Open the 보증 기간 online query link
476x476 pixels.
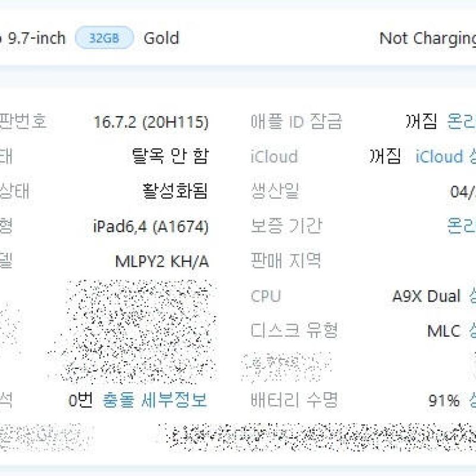pos(462,226)
